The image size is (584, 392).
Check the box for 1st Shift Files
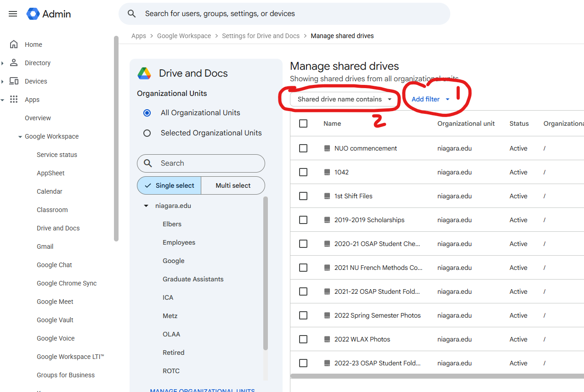click(x=303, y=196)
